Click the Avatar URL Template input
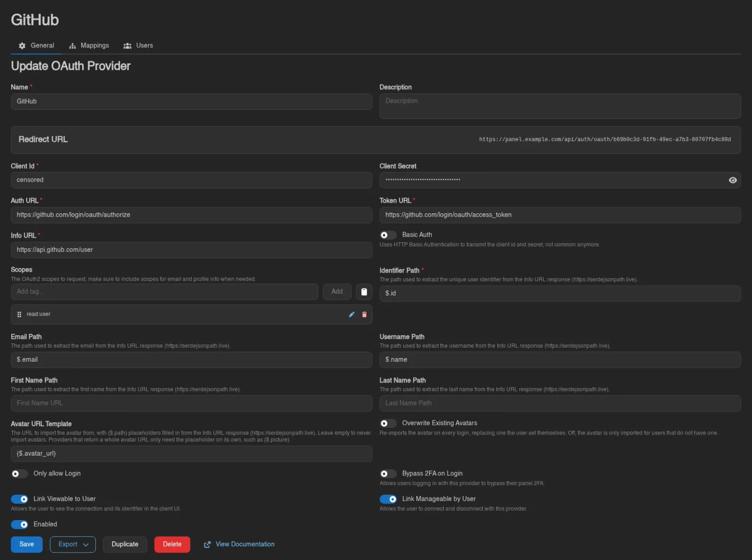The width and height of the screenshot is (752, 560). 191,454
